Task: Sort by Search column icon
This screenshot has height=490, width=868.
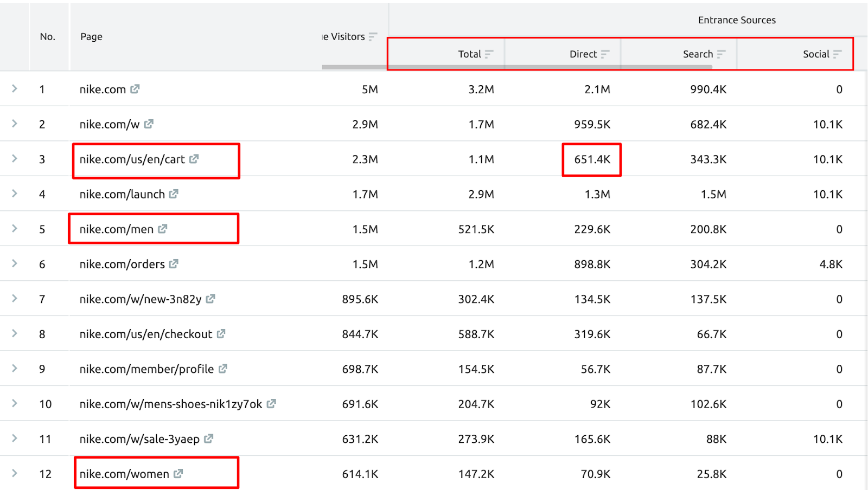Action: click(721, 54)
